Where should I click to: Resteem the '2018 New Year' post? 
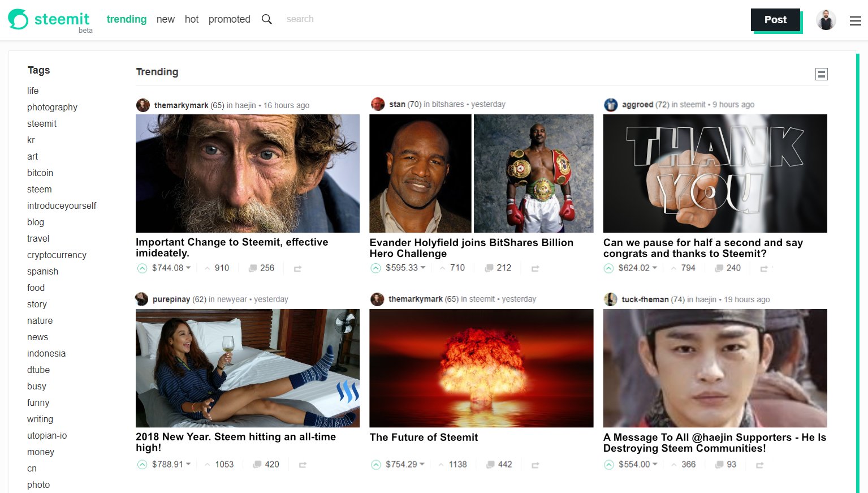pyautogui.click(x=303, y=465)
